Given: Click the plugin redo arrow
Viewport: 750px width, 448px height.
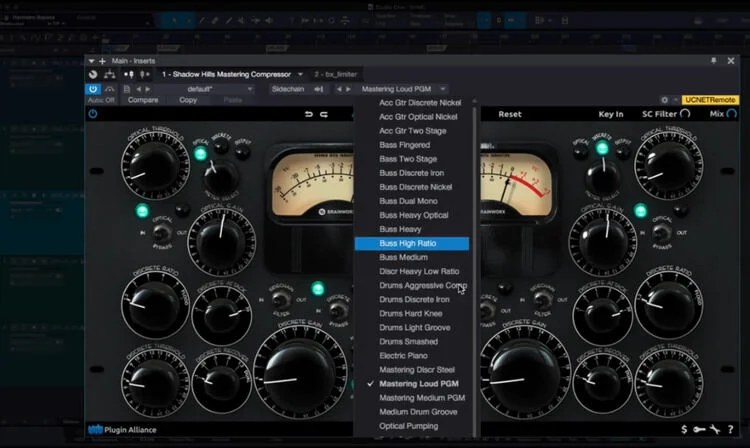Looking at the screenshot, I should click(324, 114).
